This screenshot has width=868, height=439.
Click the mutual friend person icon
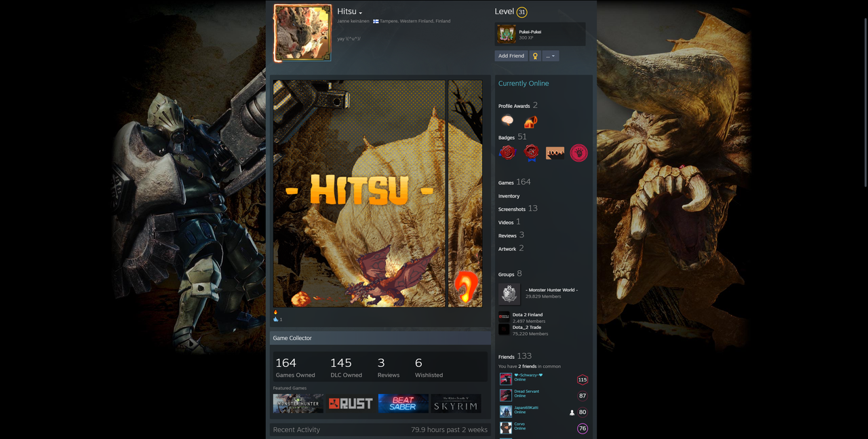pyautogui.click(x=572, y=412)
